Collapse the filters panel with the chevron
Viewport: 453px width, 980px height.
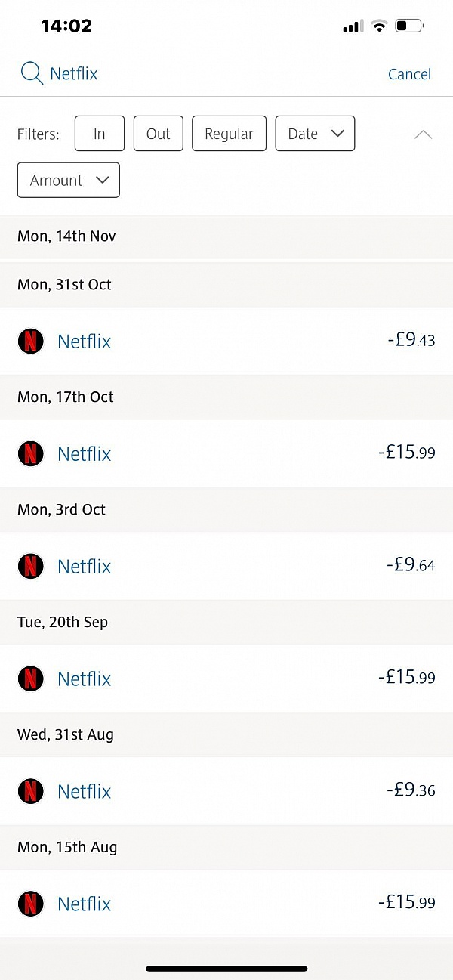point(423,134)
